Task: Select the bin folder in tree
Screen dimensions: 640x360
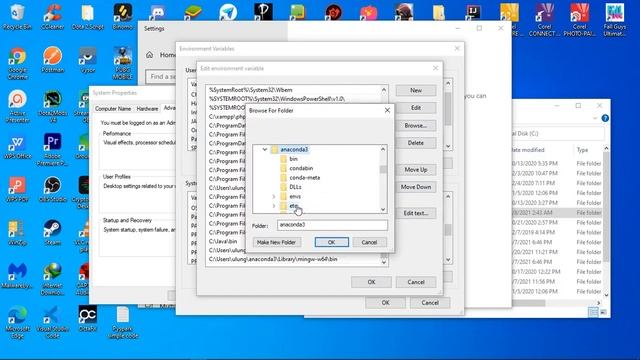Action: (293, 159)
